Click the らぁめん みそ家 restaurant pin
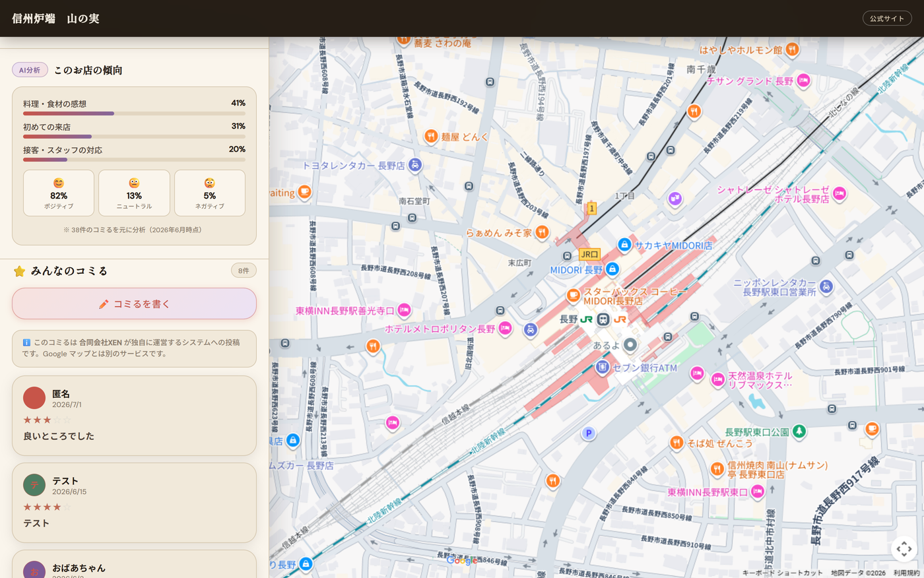 click(x=542, y=232)
